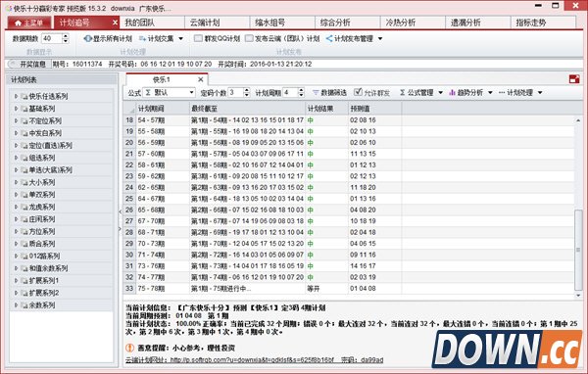Close the 快乐1 plan tab

(x=201, y=79)
